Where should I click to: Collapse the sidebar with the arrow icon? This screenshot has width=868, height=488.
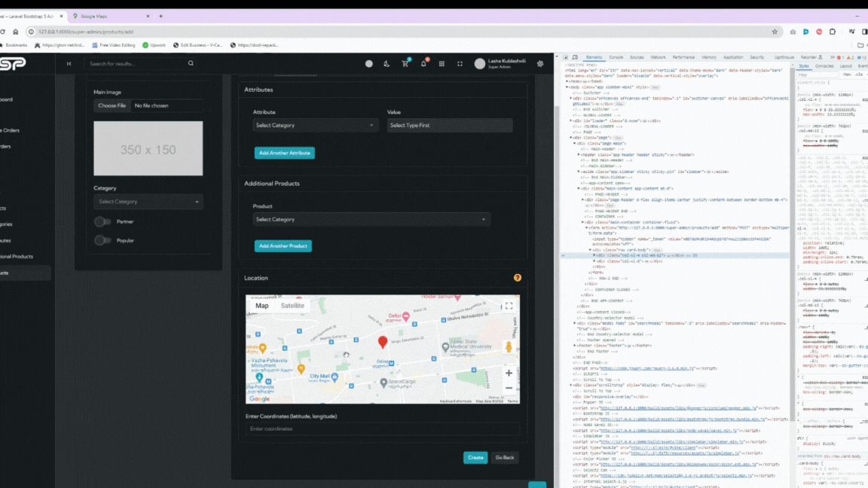69,63
